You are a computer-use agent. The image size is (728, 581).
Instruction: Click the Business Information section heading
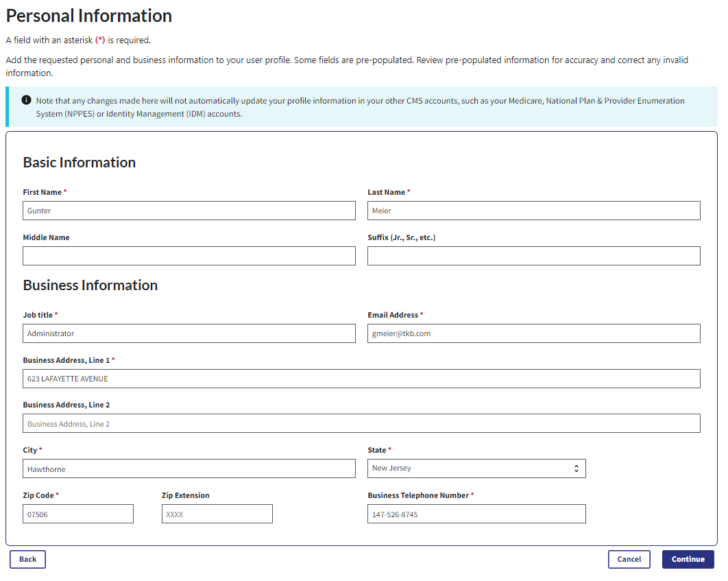click(90, 285)
